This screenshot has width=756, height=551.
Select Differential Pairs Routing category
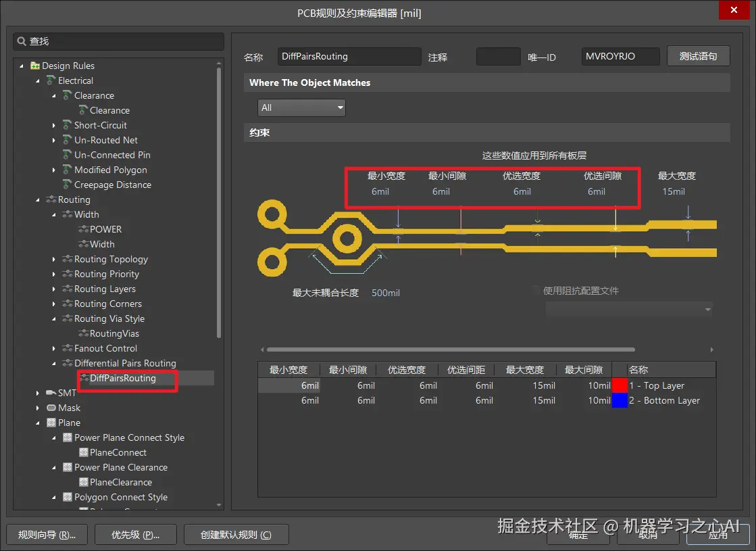[125, 363]
